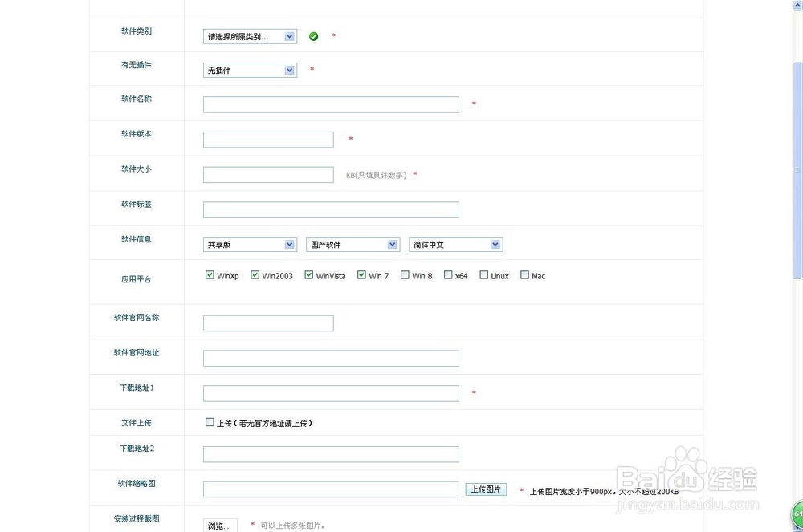Open the 共享版 license dropdown
Viewport: 803px width, 532px height.
[x=250, y=245]
